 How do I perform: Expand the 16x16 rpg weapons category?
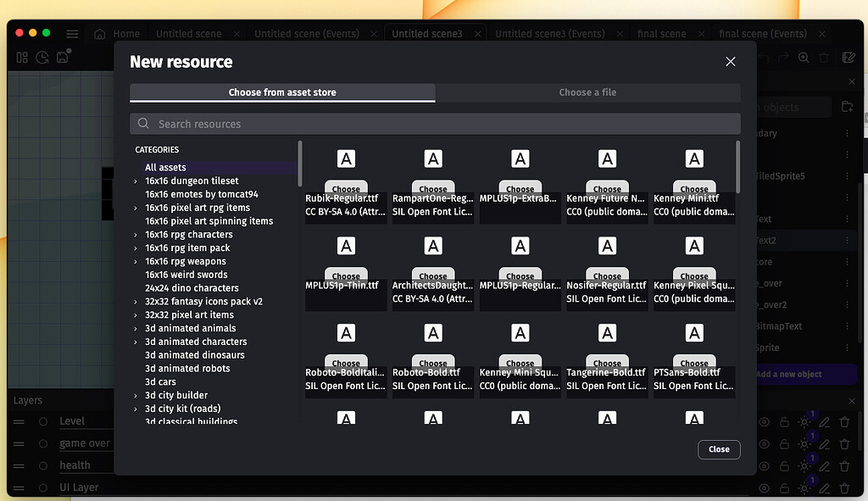coord(136,261)
